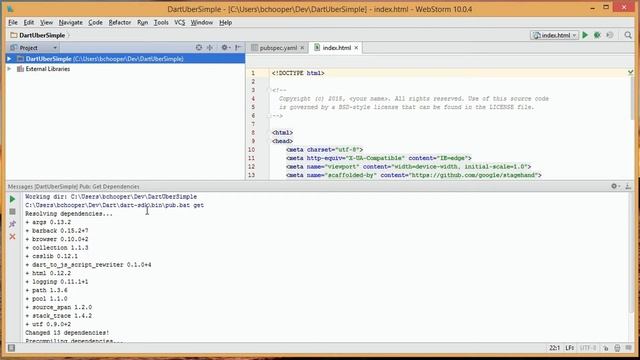Click DartUberSimple breadcrumb folder
Screen dimensions: 640x360
tap(38, 35)
